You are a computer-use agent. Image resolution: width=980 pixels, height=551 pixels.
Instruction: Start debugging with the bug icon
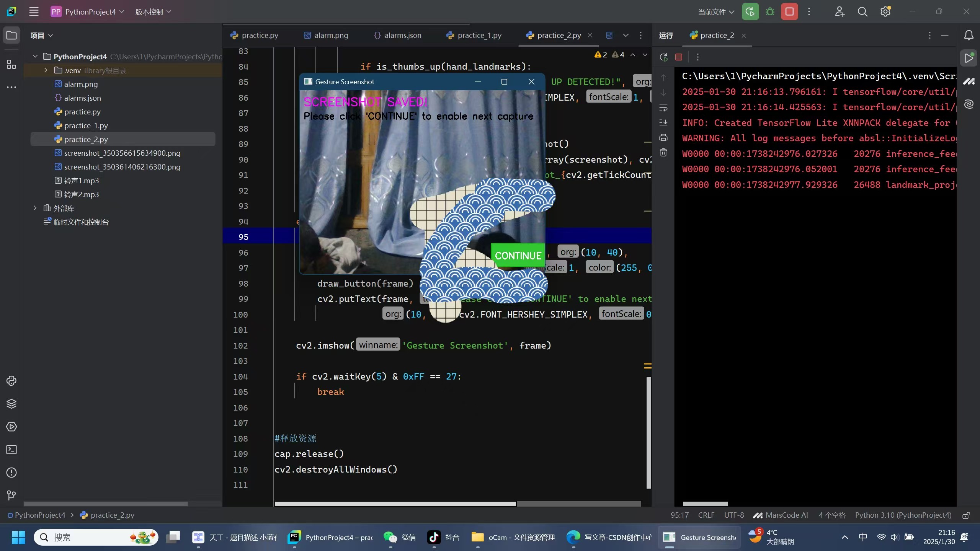pyautogui.click(x=770, y=11)
